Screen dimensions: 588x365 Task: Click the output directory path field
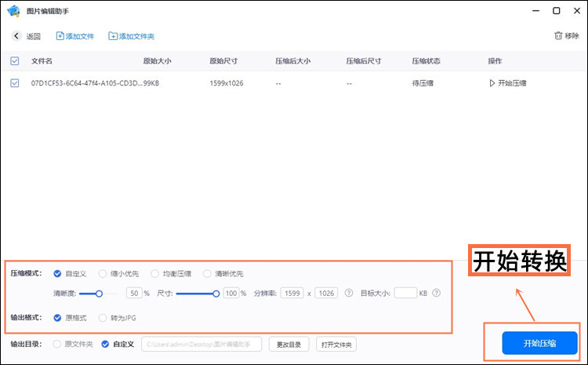tap(201, 344)
